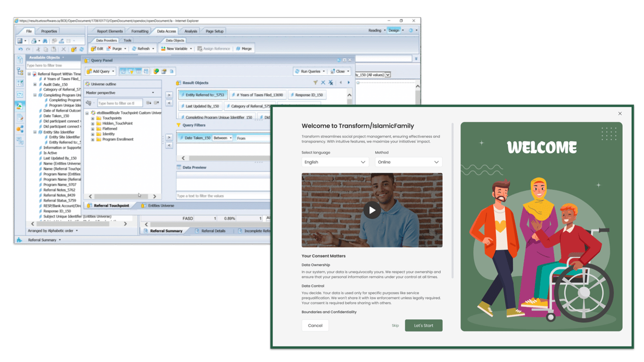644x362 pixels.
Task: Toggle the filters panel display icon
Action: 131,71
